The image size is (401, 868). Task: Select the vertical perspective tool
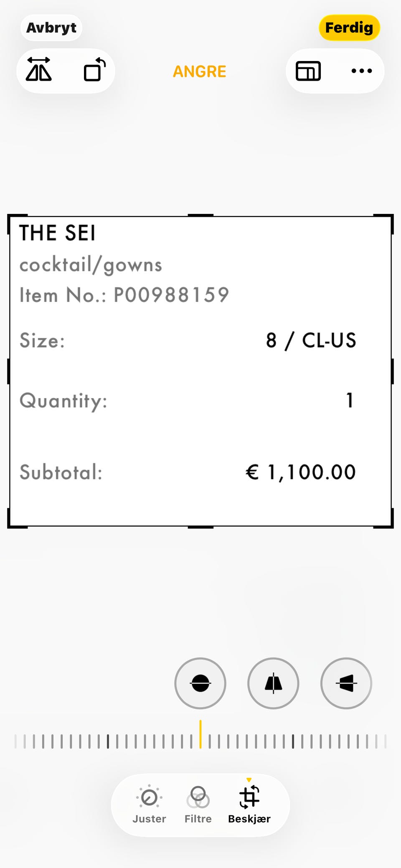point(273,683)
